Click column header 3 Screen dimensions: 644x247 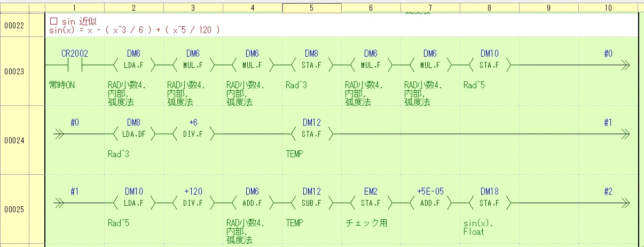pos(193,7)
